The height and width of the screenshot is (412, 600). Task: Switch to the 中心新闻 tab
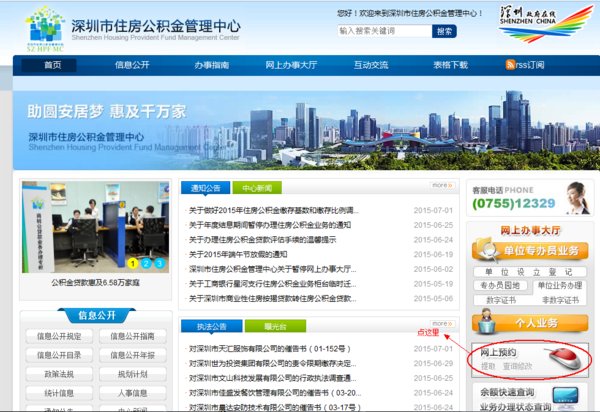pyautogui.click(x=257, y=188)
